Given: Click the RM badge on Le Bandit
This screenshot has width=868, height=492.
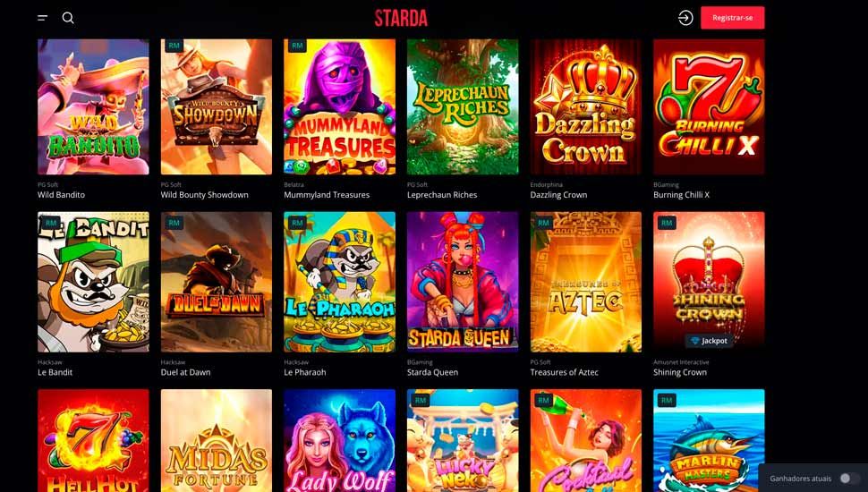Looking at the screenshot, I should click(x=51, y=223).
